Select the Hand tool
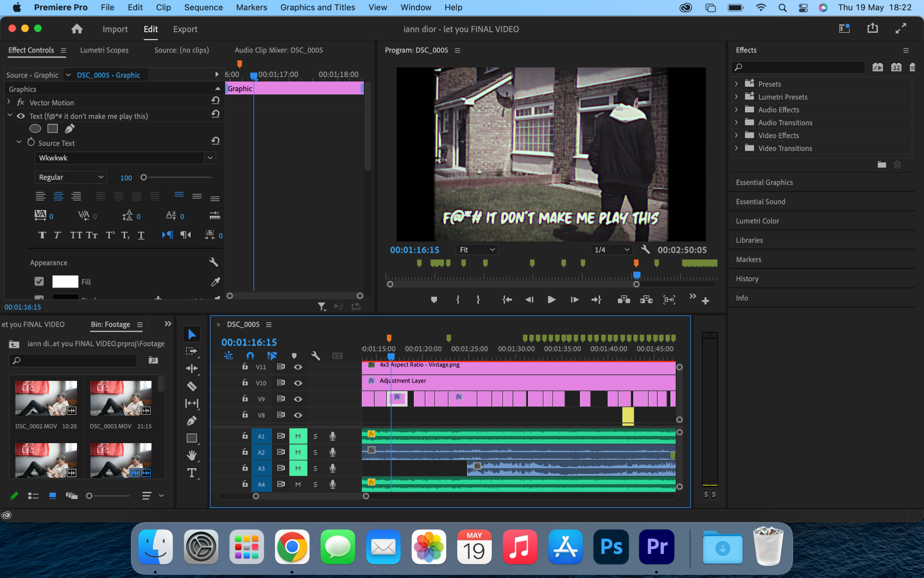This screenshot has height=578, width=924. pos(192,455)
